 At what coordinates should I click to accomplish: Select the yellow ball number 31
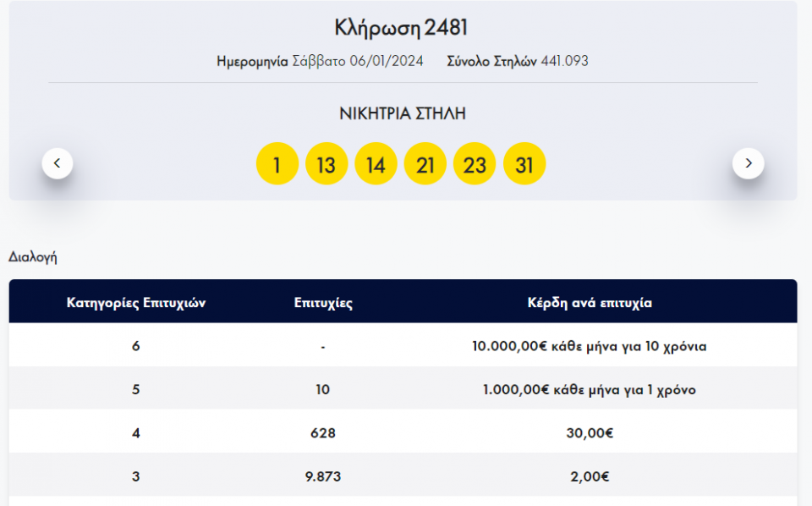pyautogui.click(x=524, y=164)
